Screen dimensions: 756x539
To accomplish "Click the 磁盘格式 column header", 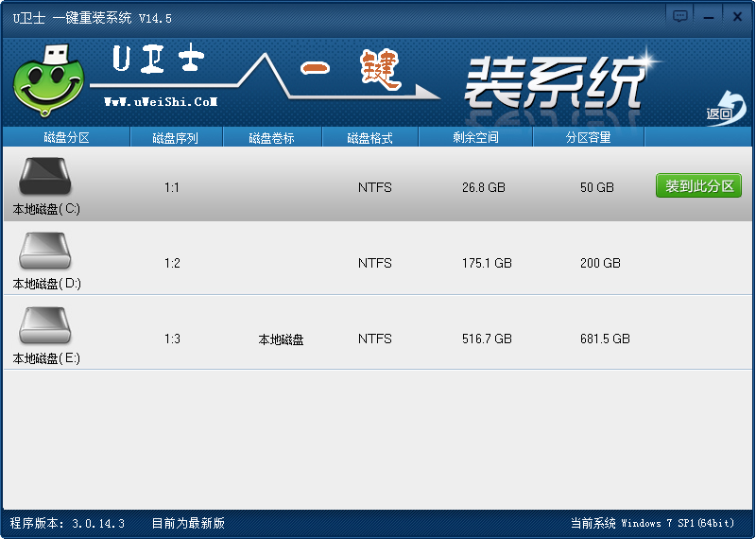I will [x=370, y=138].
